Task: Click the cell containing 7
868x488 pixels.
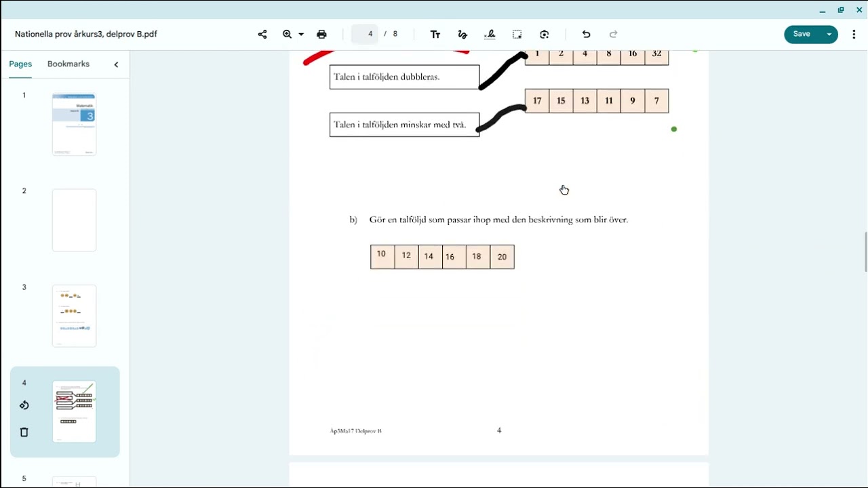Action: (656, 101)
